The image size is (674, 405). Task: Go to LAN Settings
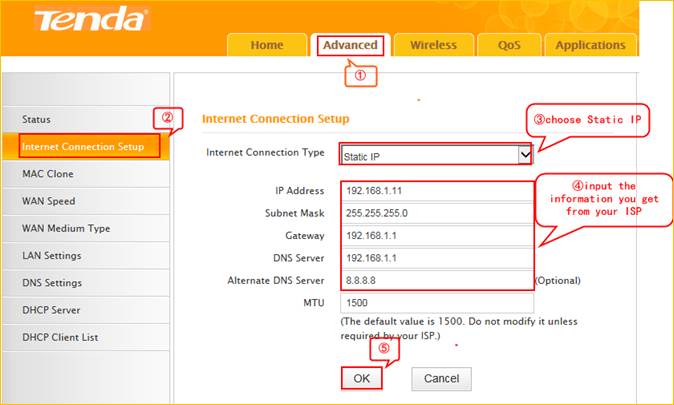[x=52, y=256]
